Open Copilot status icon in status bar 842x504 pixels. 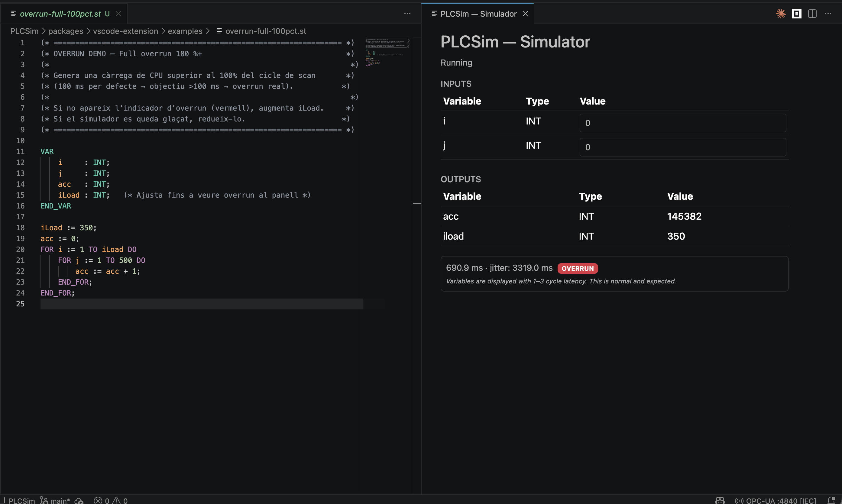(x=720, y=501)
